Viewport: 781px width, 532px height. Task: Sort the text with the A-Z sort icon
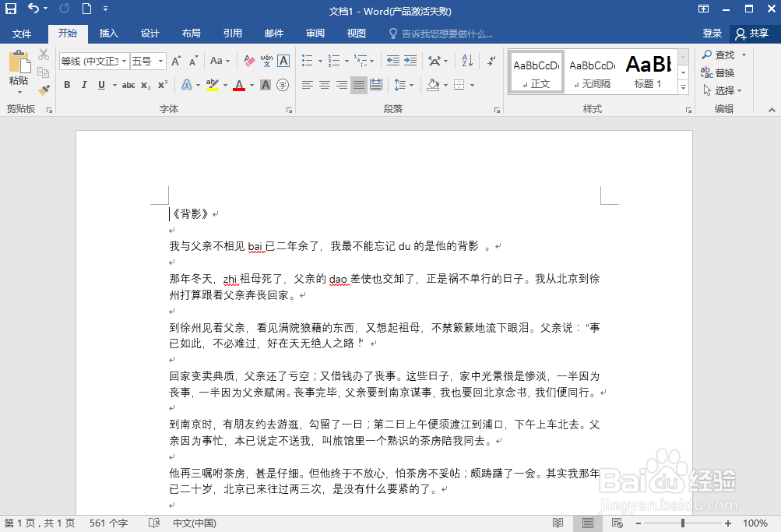tap(467, 61)
